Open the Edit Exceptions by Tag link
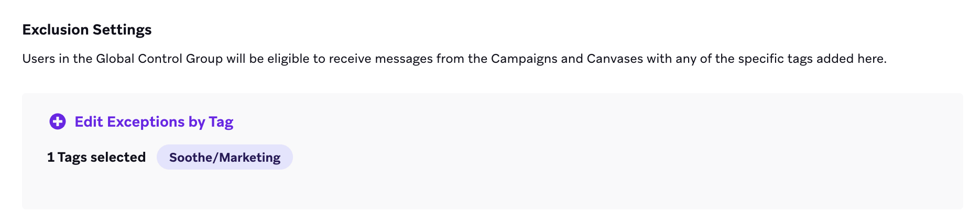 (x=154, y=121)
